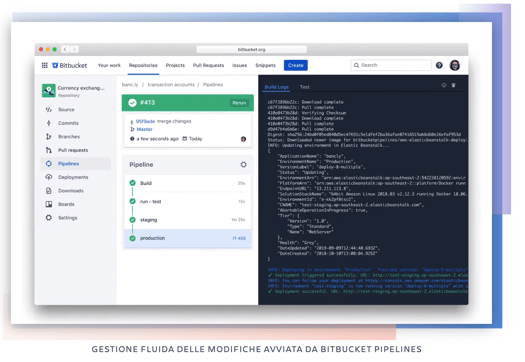Image resolution: width=525 pixels, height=362 pixels.
Task: Click the transaction accounts breadcrumb
Action: 171,85
